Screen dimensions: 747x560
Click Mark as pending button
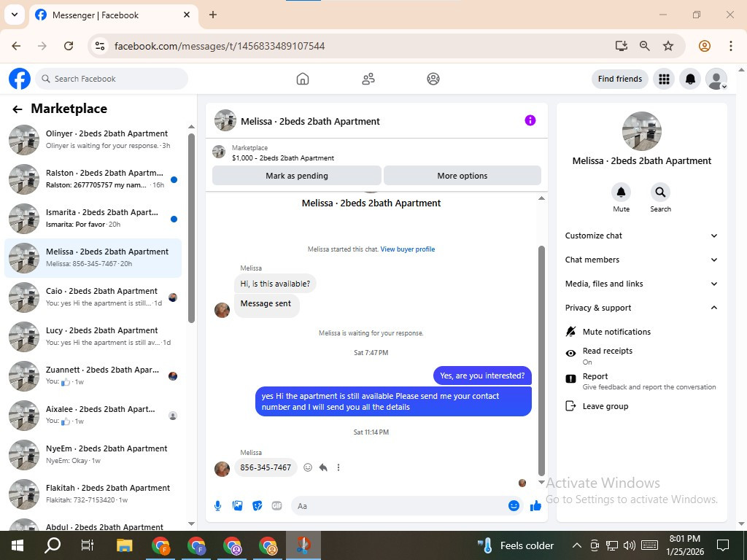297,176
